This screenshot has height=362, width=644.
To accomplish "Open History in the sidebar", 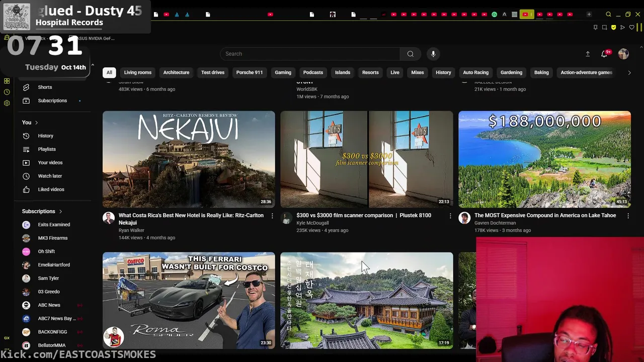I will (53, 136).
